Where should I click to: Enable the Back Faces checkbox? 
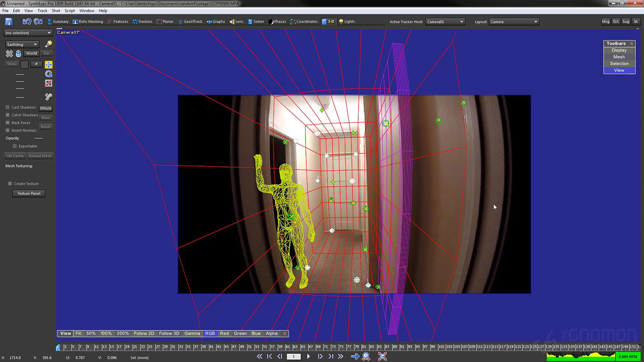[8, 123]
